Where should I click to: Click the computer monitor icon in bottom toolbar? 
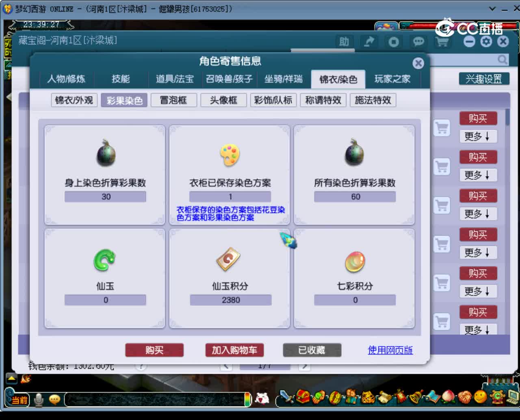pos(513,397)
